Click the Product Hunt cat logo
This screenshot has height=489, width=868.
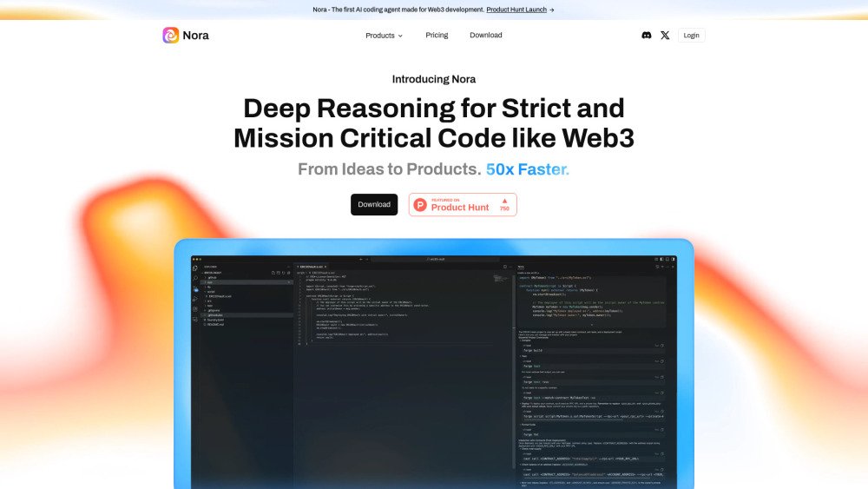420,205
